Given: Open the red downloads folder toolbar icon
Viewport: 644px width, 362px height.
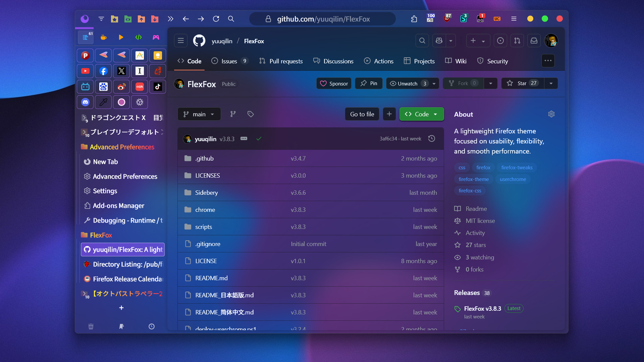Looking at the screenshot, I should point(155,19).
